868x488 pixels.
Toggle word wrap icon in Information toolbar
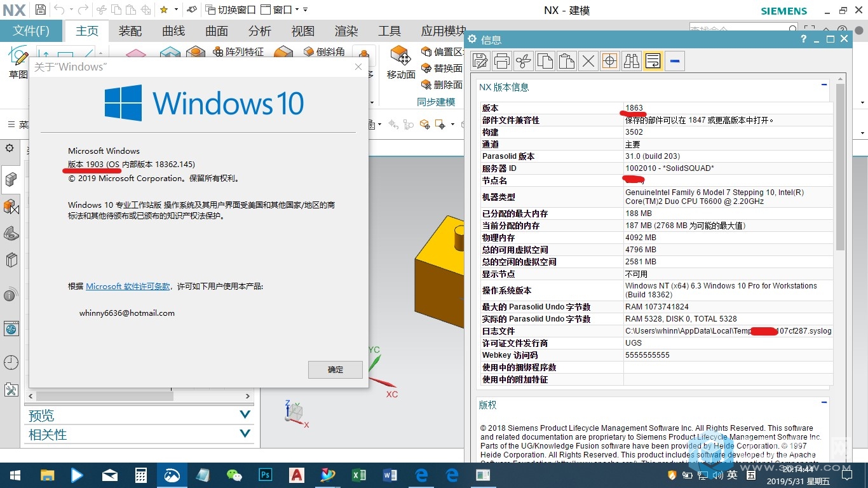(x=653, y=61)
